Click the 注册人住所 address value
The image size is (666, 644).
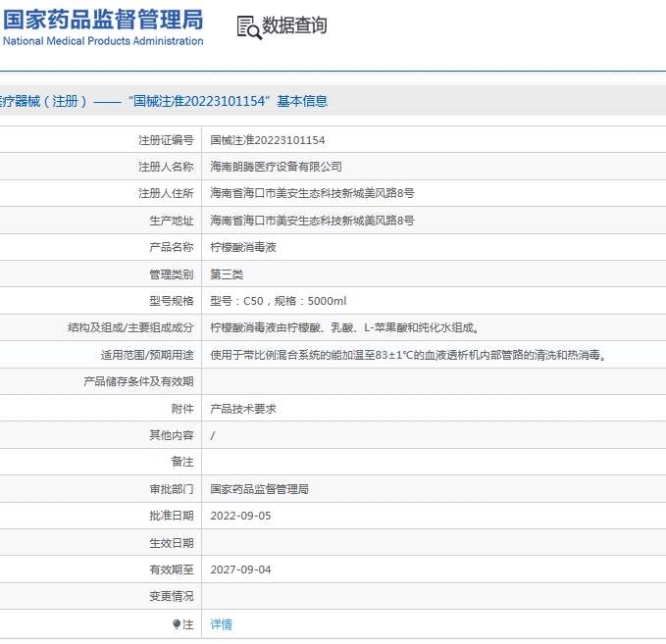[x=312, y=193]
